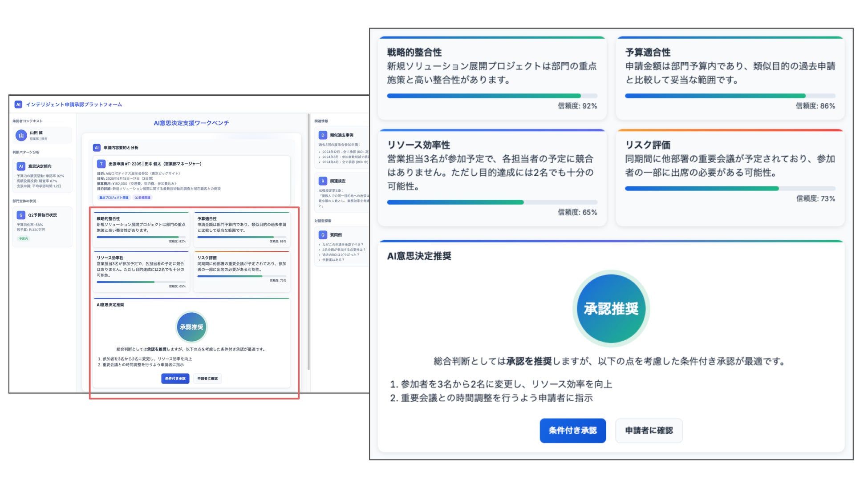The width and height of the screenshot is (868, 488).
Task: Select the Q2目標関連 tag
Action: click(x=142, y=198)
